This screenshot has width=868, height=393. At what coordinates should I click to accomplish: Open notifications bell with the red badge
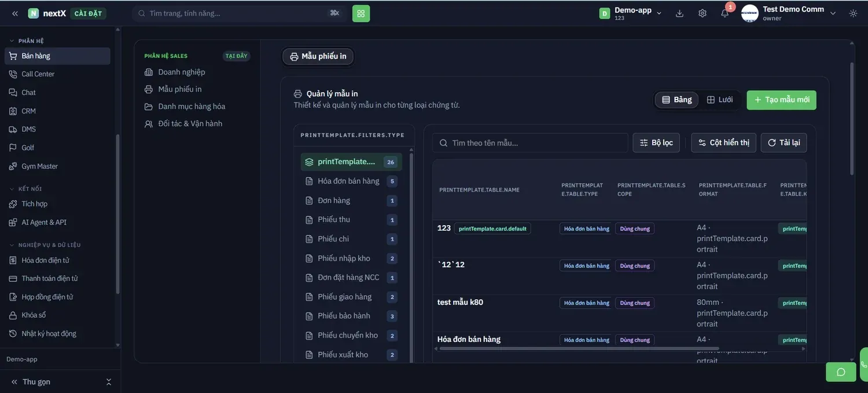click(725, 13)
